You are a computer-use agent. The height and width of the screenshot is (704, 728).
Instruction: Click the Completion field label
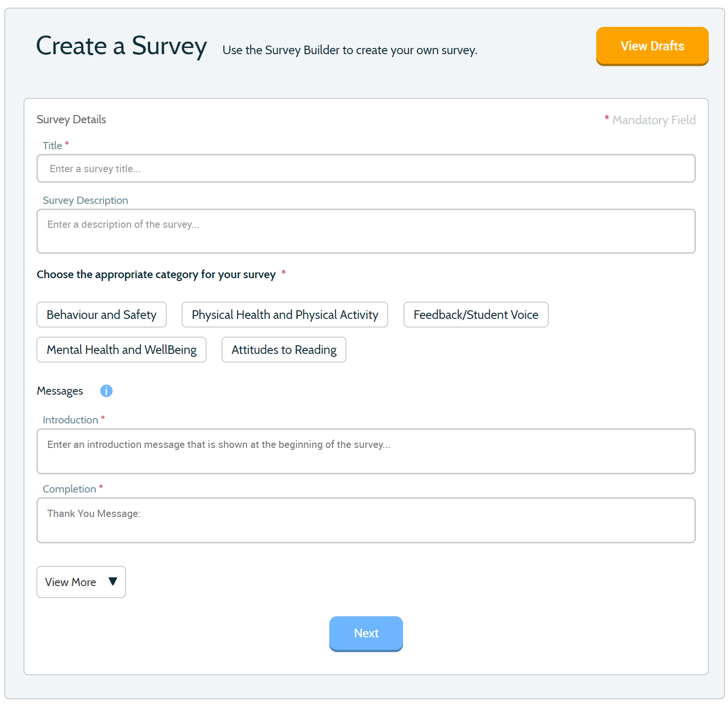69,489
